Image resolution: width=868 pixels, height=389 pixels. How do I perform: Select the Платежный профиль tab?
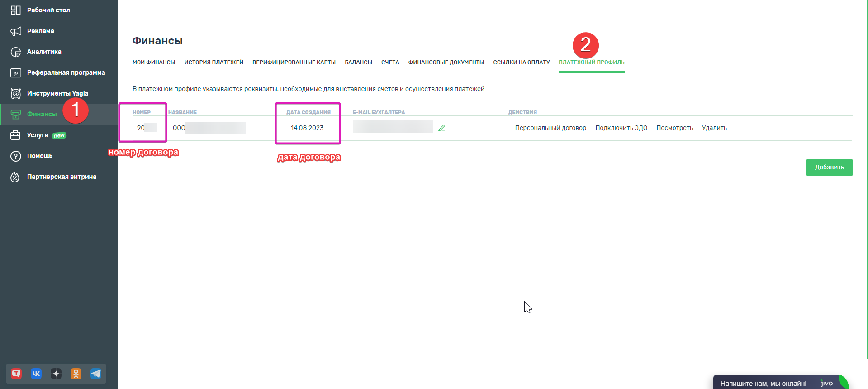(x=592, y=62)
